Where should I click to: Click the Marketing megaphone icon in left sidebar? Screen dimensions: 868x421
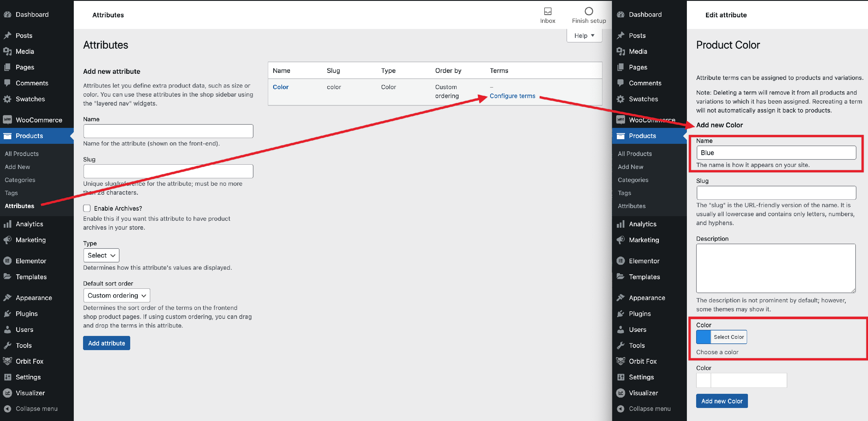point(8,240)
